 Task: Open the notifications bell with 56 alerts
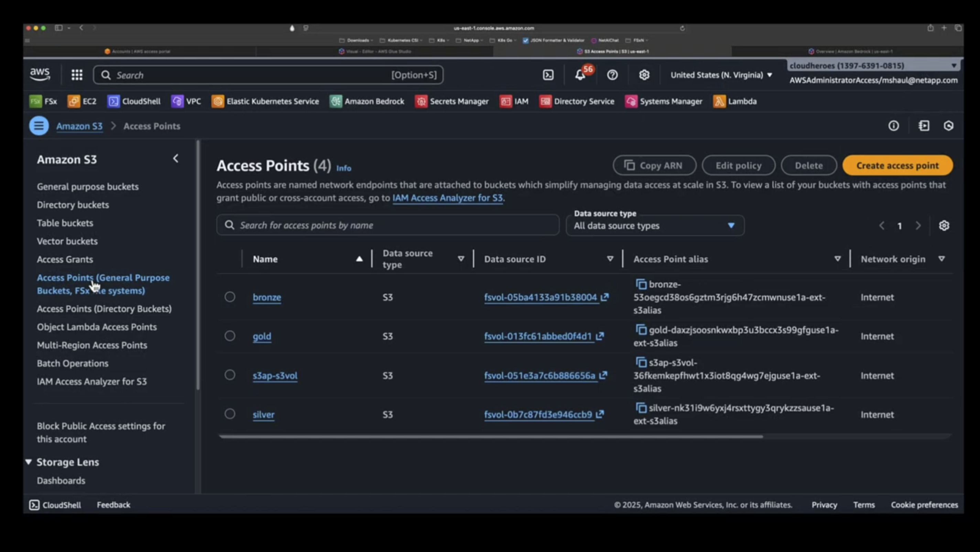pos(580,75)
